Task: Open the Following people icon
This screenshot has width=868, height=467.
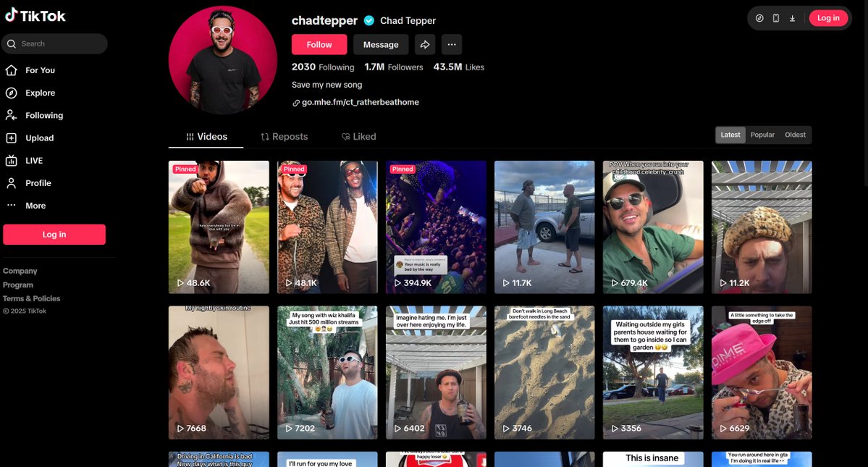Action: coord(11,115)
